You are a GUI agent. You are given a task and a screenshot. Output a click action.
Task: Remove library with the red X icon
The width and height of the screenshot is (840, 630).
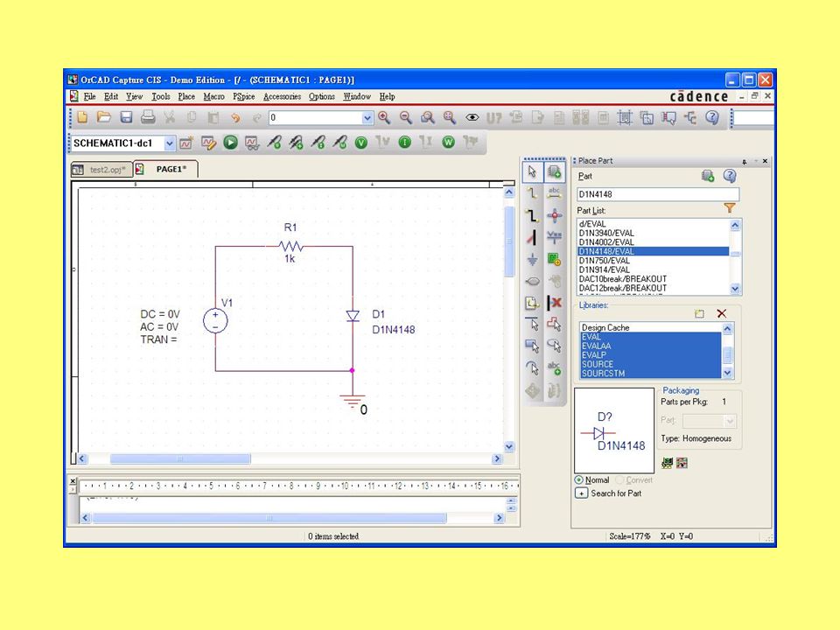point(722,314)
